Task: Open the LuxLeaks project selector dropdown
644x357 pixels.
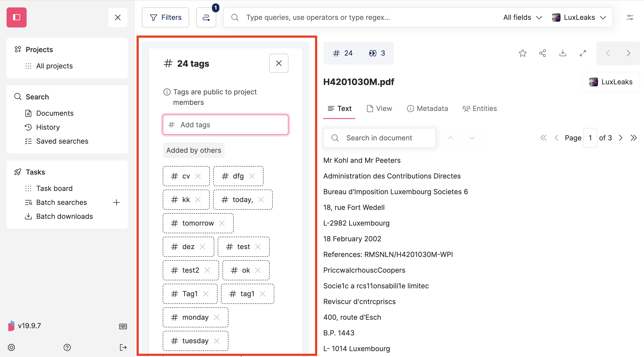Action: [x=579, y=17]
